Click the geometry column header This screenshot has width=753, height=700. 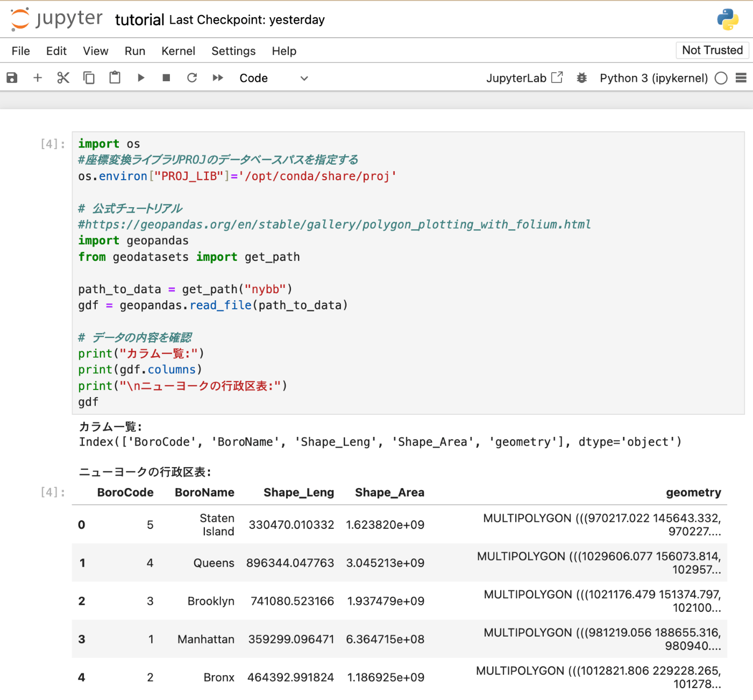click(693, 492)
